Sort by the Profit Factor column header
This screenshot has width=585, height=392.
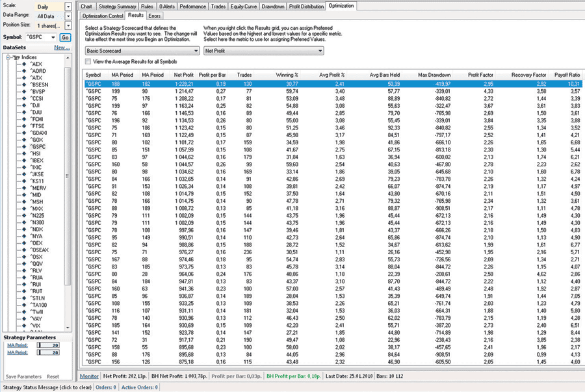480,75
